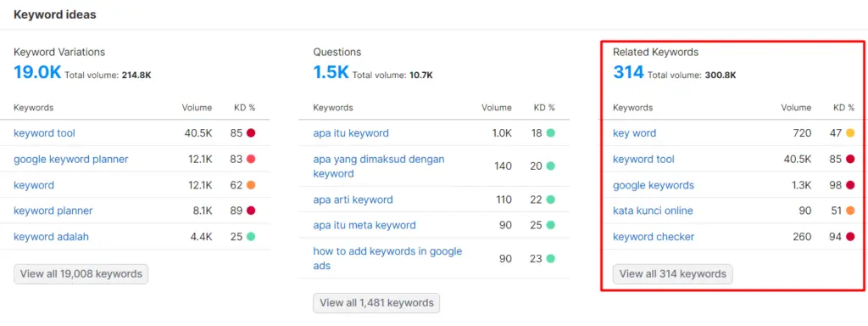The image size is (868, 326).
Task: Open 'keyword tool' link in Related Keywords
Action: [644, 159]
